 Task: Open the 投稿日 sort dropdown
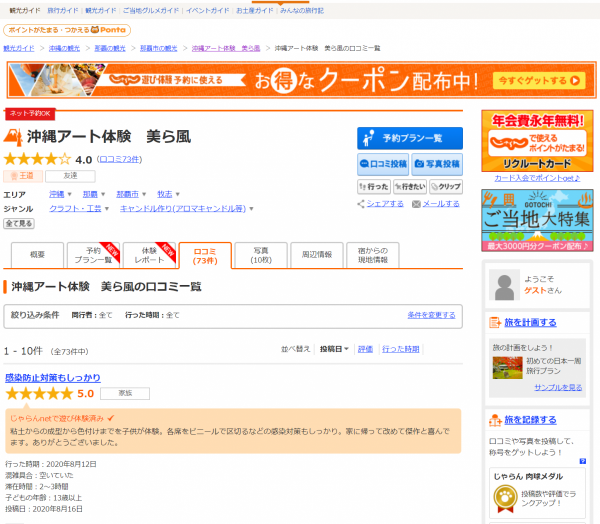pyautogui.click(x=334, y=349)
